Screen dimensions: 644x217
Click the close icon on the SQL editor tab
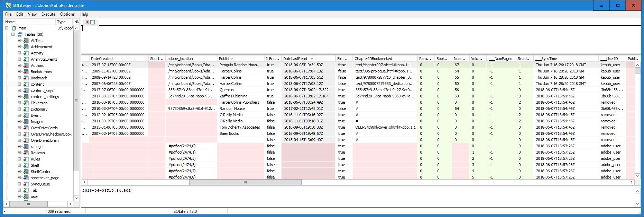pos(87,22)
